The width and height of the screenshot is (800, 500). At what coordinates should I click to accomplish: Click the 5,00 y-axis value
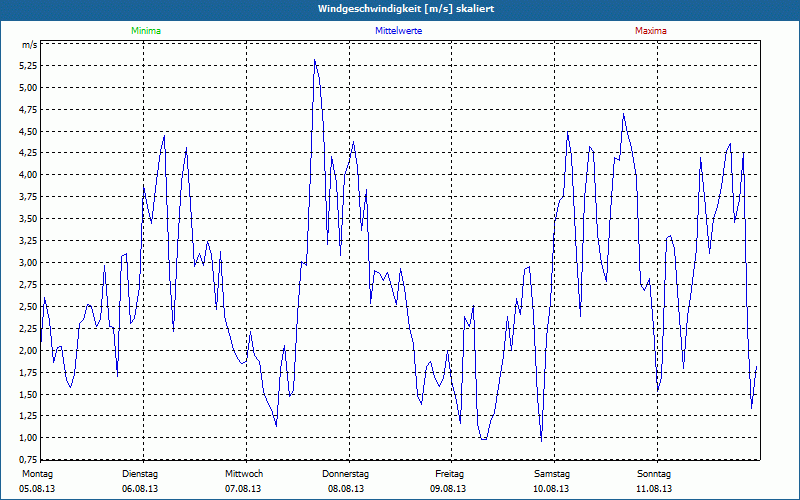click(29, 88)
